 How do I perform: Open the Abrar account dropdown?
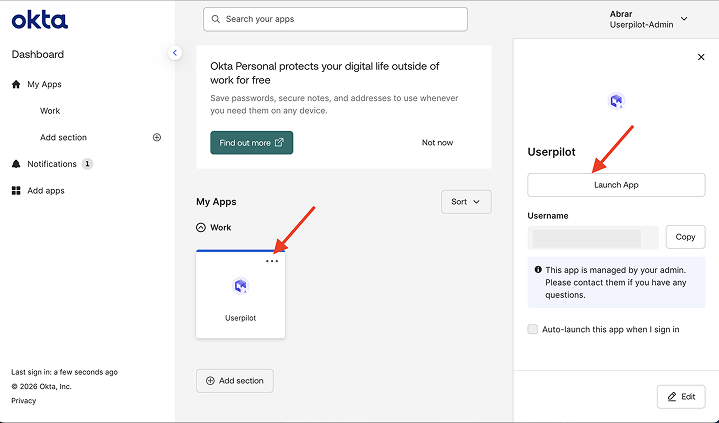click(x=648, y=19)
